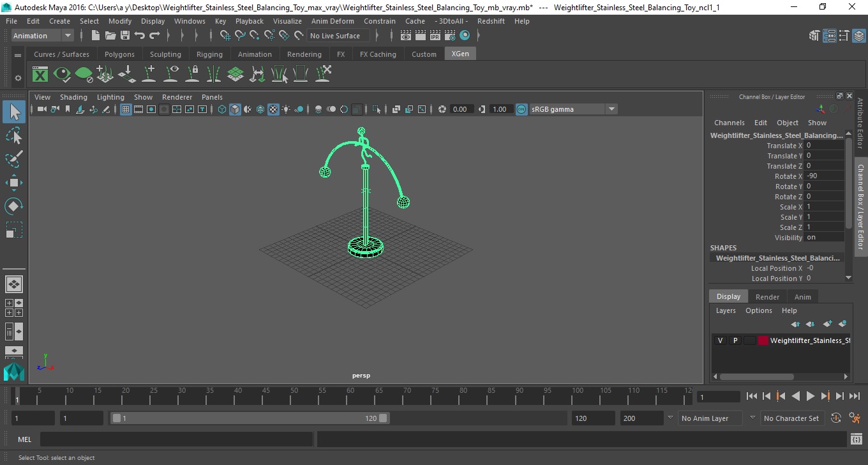Open animation preferences running man icon
Viewport: 868px width, 465px height.
(855, 418)
